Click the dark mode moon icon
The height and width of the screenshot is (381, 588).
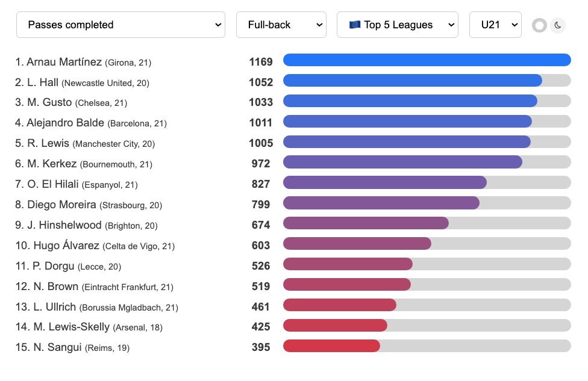(558, 25)
